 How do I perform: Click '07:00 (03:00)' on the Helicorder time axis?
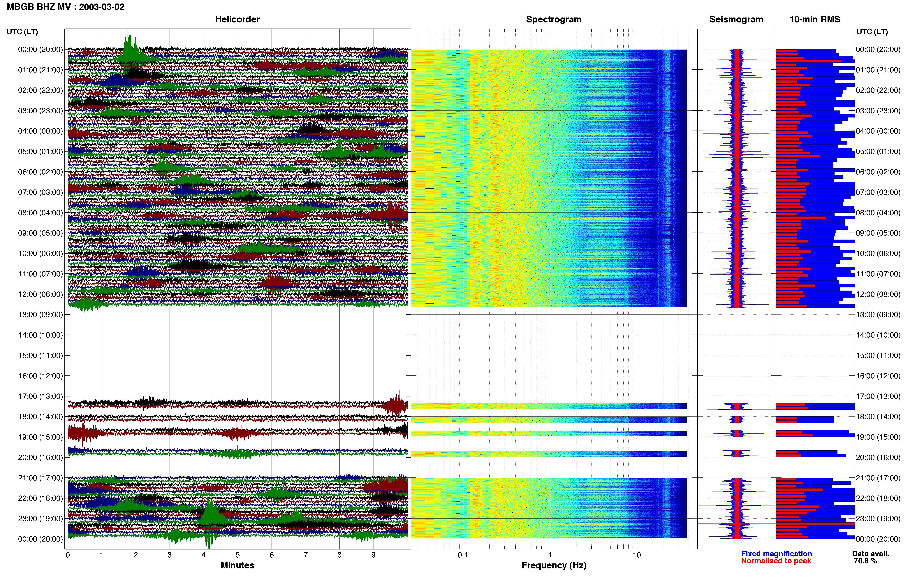(x=41, y=192)
